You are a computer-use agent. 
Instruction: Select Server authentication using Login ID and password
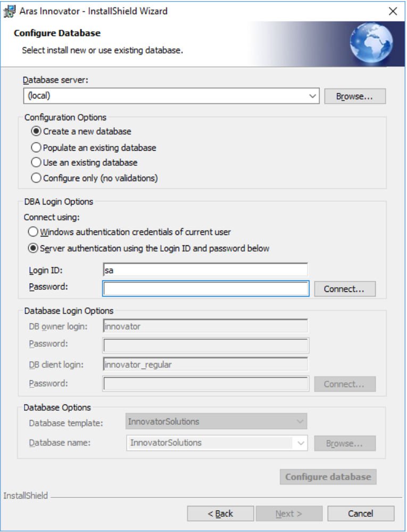pyautogui.click(x=34, y=248)
